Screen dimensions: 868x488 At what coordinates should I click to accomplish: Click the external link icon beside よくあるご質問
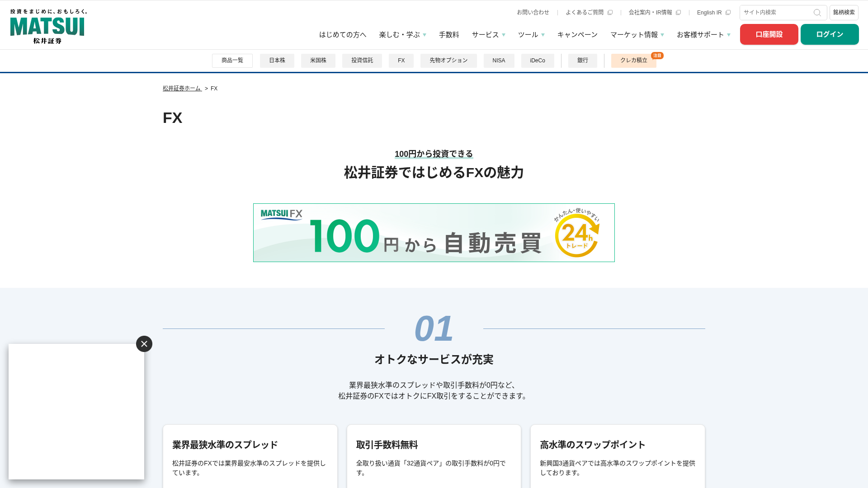point(610,13)
